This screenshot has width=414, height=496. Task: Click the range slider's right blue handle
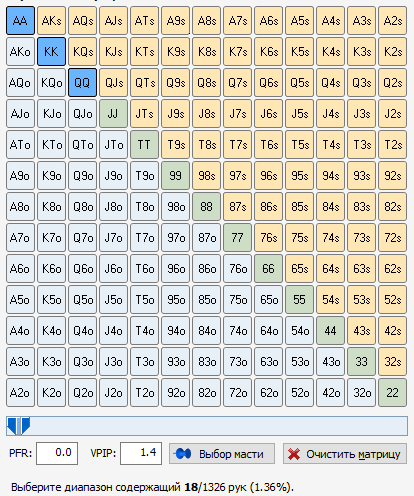[x=25, y=425]
